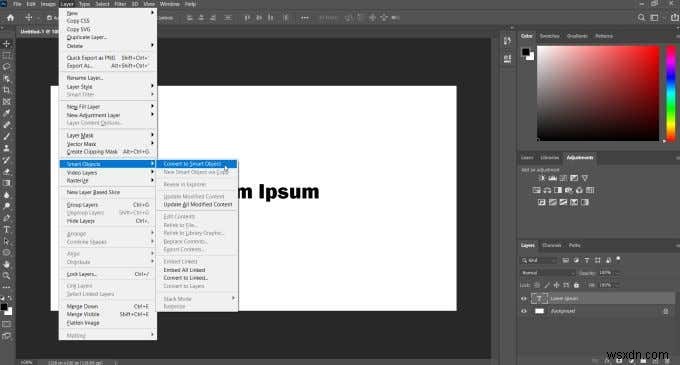This screenshot has width=680, height=365.
Task: Click the Lorem Ipsum layer thumbnail
Action: pos(539,298)
